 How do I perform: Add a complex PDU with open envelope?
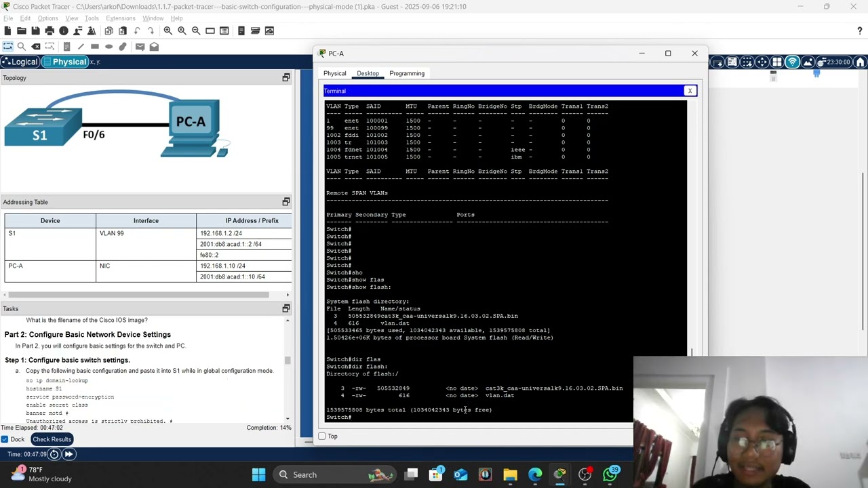point(154,46)
